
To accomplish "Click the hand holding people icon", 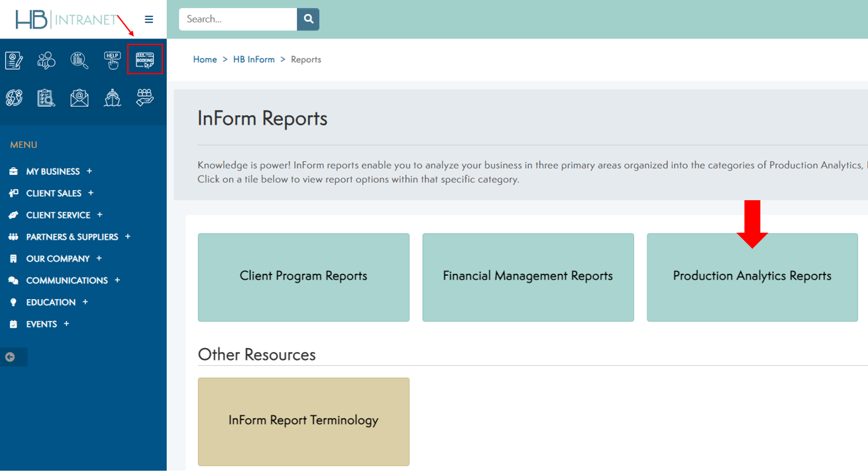I will tap(145, 98).
